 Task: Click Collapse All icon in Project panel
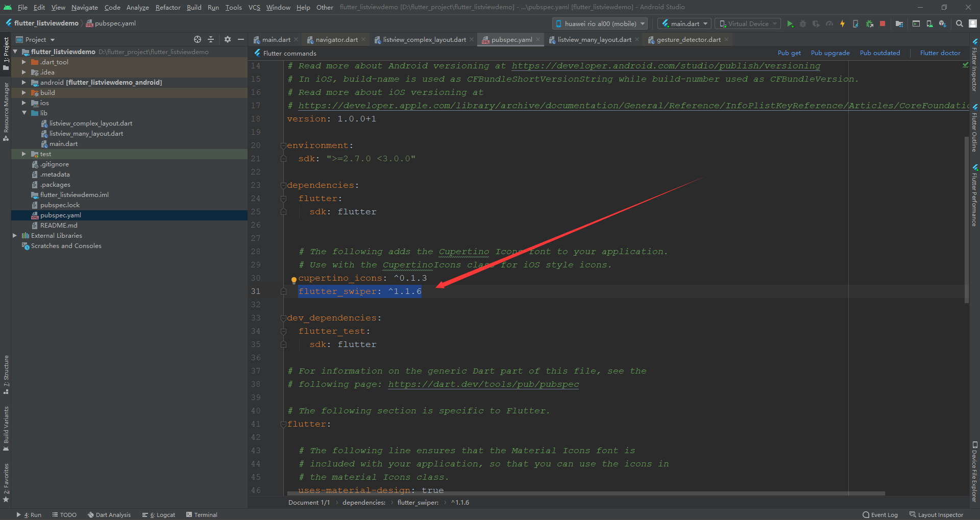tap(211, 39)
